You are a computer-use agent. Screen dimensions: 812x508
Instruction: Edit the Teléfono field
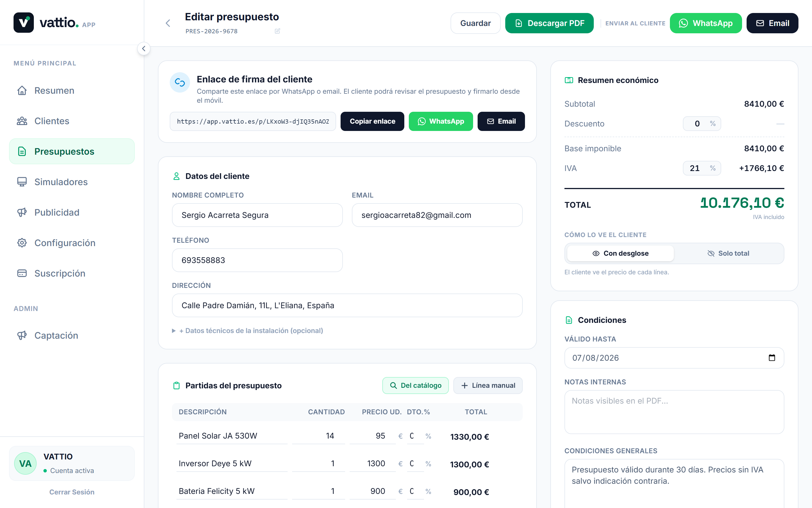pyautogui.click(x=257, y=260)
